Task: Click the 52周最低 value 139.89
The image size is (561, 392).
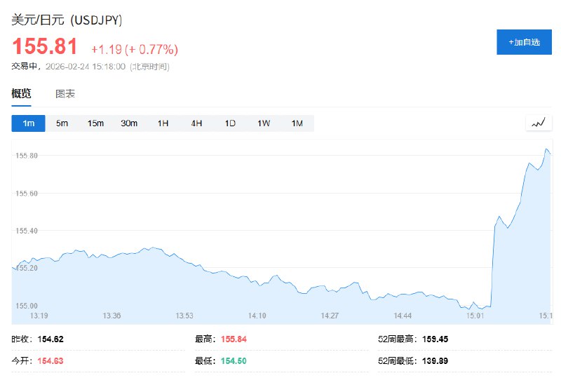Action: click(435, 361)
